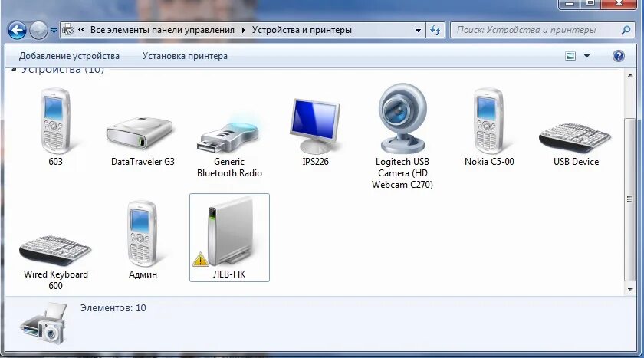The image size is (644, 358).
Task: Click the IPS226 label
Action: (315, 162)
